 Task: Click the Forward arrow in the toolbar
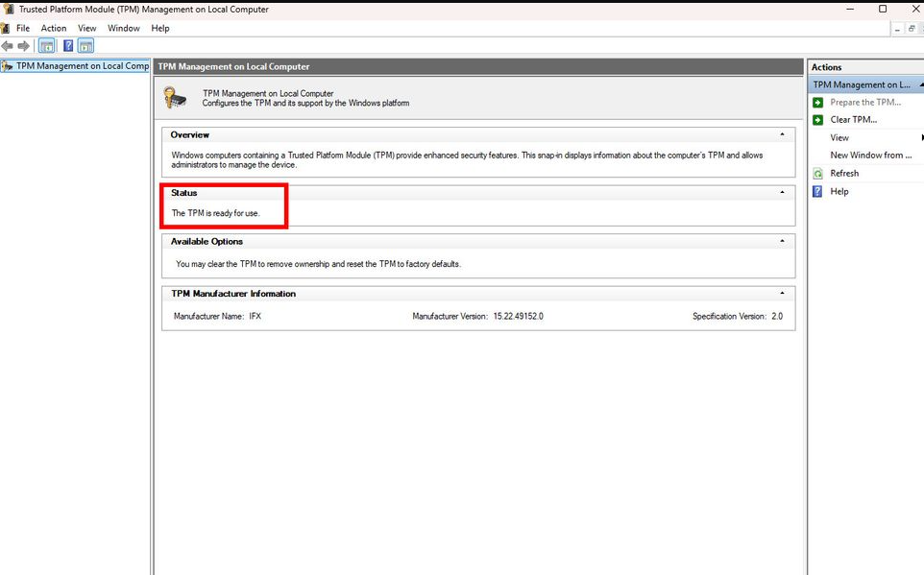[x=24, y=46]
